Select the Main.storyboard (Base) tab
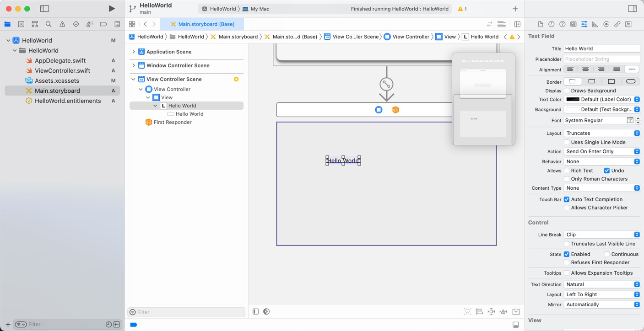 pyautogui.click(x=202, y=24)
